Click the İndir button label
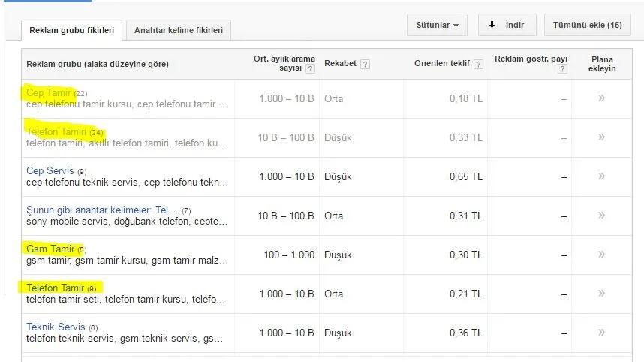Screen dimensions: 644x362 click(515, 25)
